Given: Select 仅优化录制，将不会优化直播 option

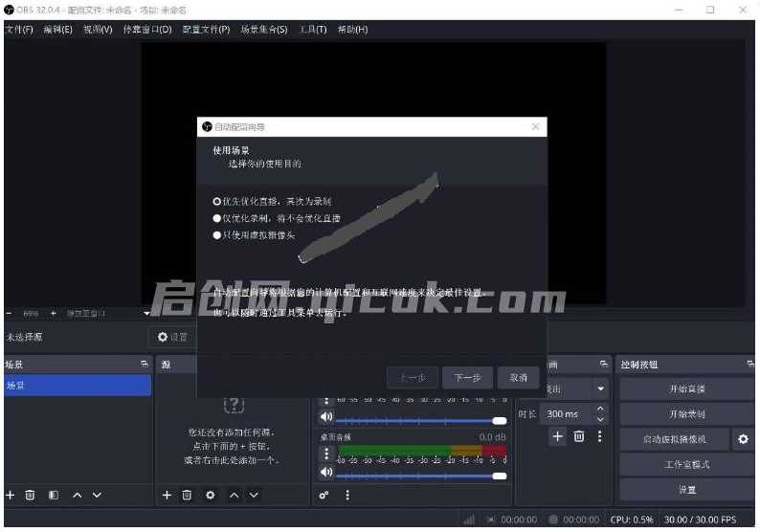Looking at the screenshot, I should (x=277, y=218).
